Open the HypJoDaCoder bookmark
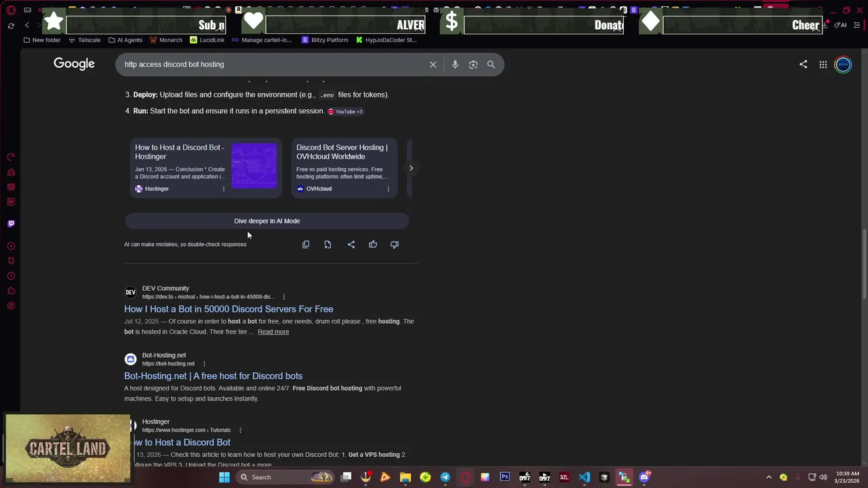Viewport: 868px width, 488px height. point(386,40)
